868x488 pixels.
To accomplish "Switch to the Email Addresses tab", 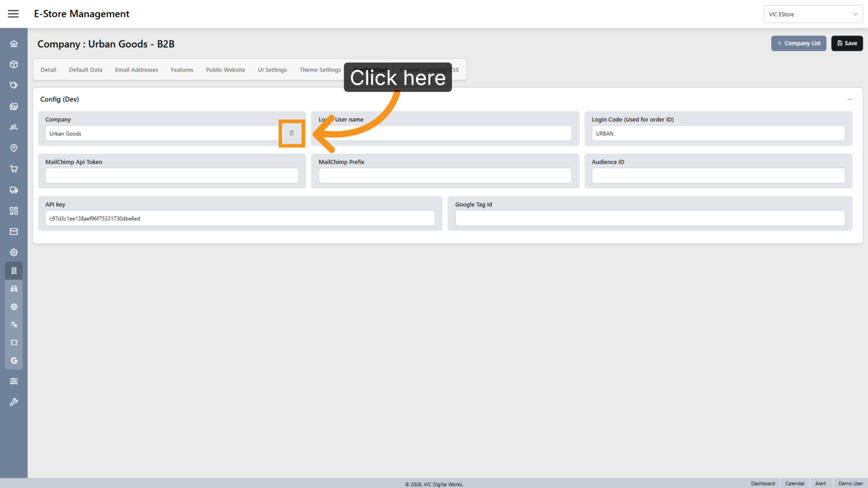I will tap(136, 70).
